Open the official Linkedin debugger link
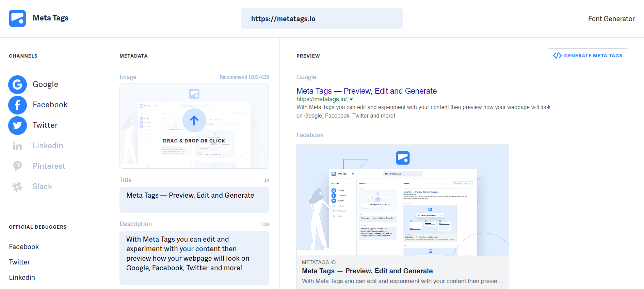 coord(22,277)
